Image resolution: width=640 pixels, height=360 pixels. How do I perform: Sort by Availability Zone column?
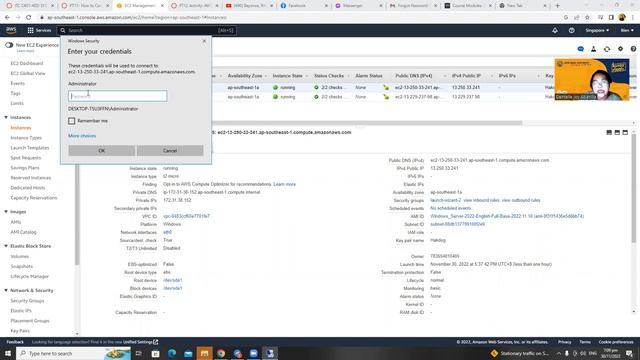tap(245, 76)
